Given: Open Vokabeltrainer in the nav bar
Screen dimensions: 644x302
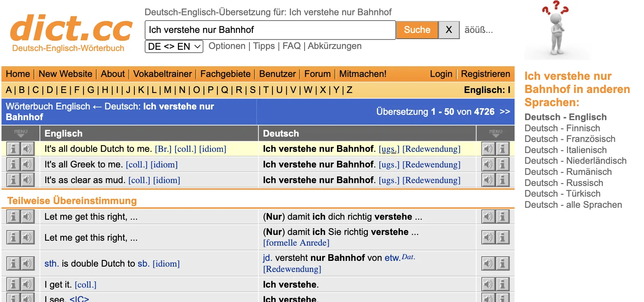Looking at the screenshot, I should coord(163,74).
